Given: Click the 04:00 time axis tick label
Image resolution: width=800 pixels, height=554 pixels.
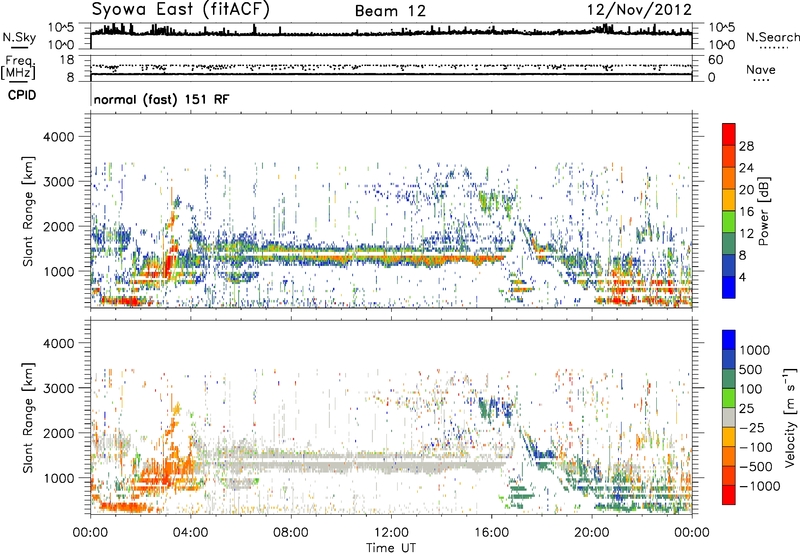Looking at the screenshot, I should pyautogui.click(x=190, y=533).
